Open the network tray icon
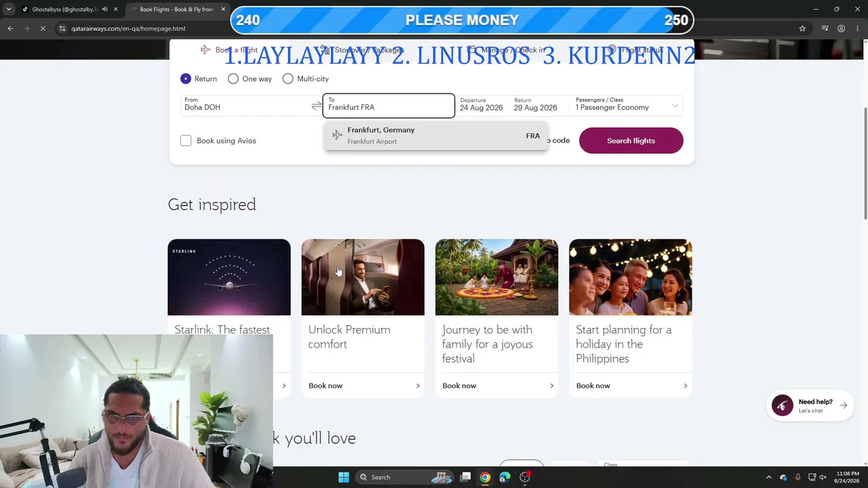868x488 pixels. [812, 477]
